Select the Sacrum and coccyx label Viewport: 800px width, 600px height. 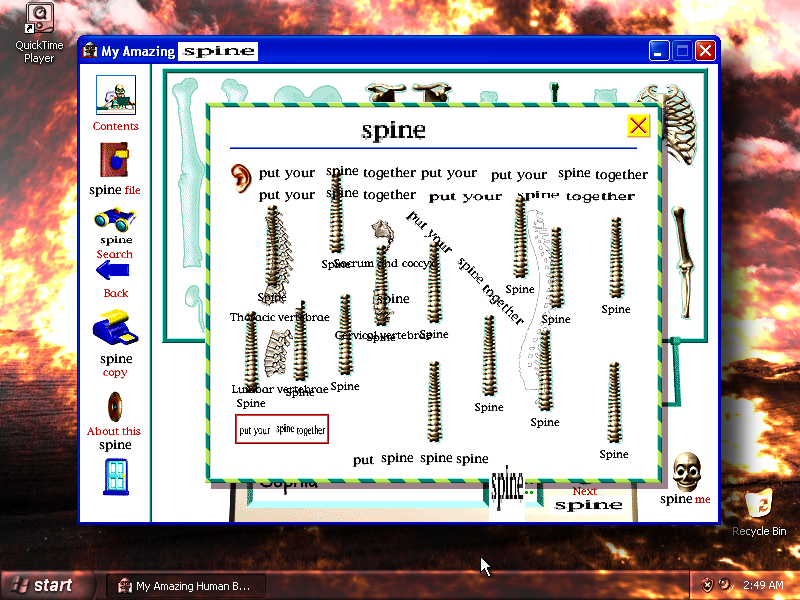[385, 263]
